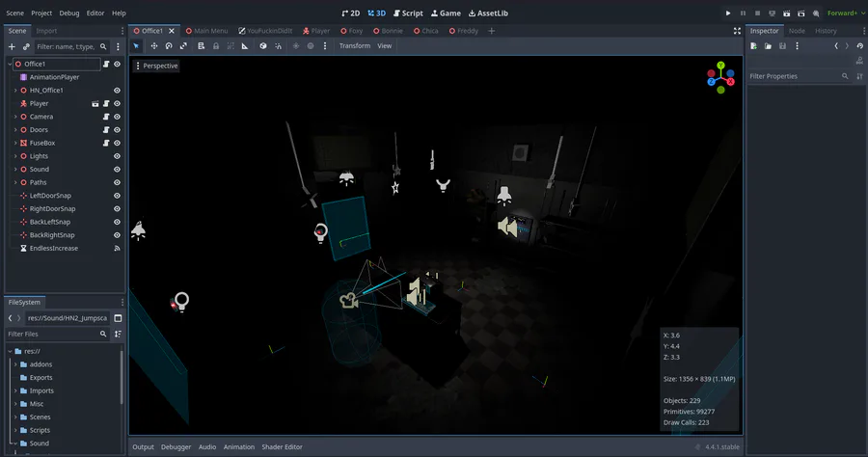Viewport: 868px width, 457px height.
Task: Toggle visibility of the Player node
Action: (x=117, y=103)
